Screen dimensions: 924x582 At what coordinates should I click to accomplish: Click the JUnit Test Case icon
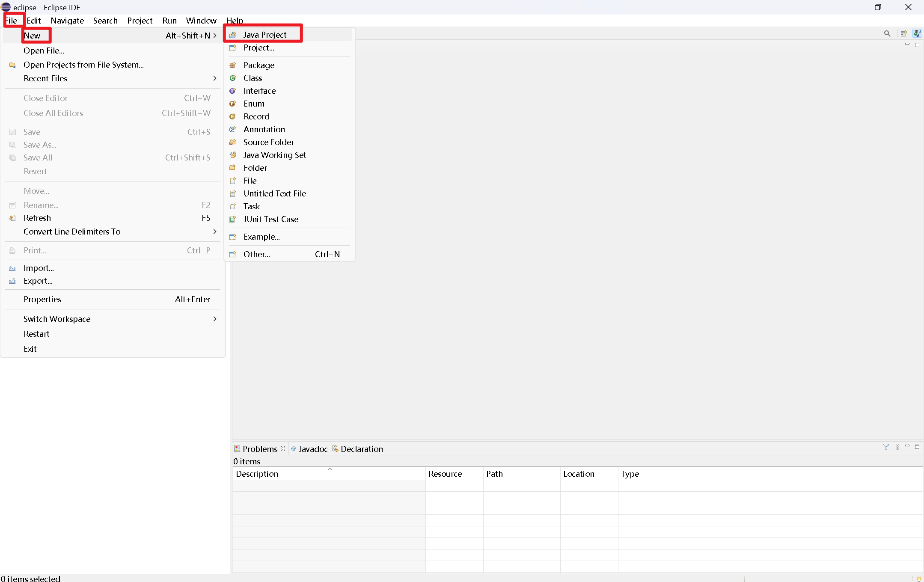click(x=233, y=219)
